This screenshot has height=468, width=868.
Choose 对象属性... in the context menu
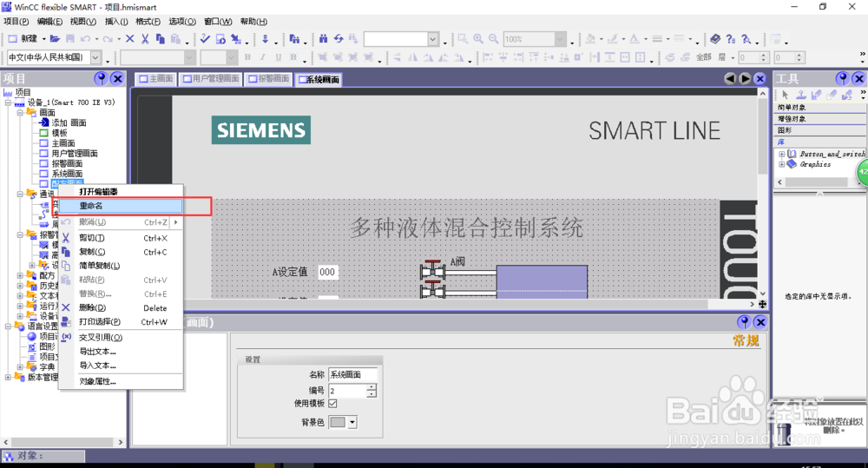[120, 381]
